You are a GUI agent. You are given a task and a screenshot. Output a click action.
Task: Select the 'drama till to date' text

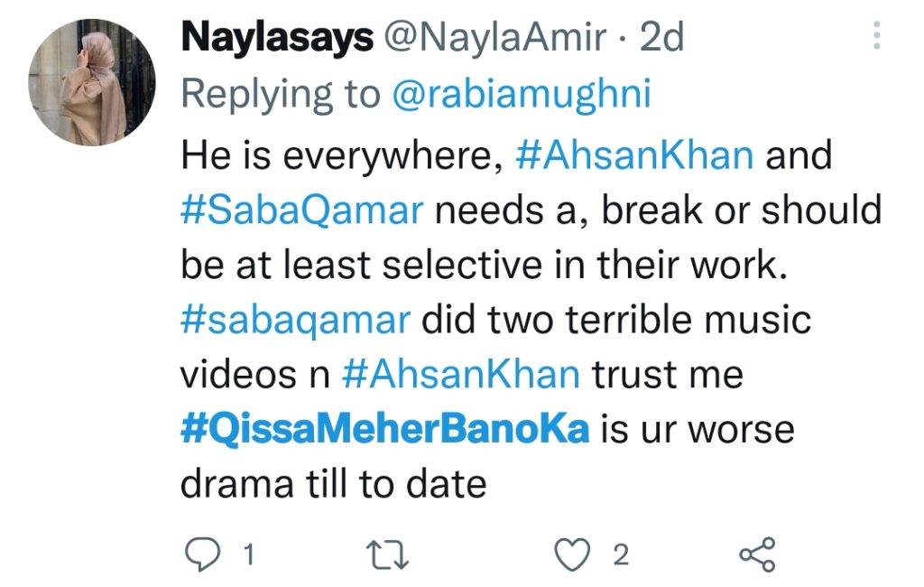point(334,484)
